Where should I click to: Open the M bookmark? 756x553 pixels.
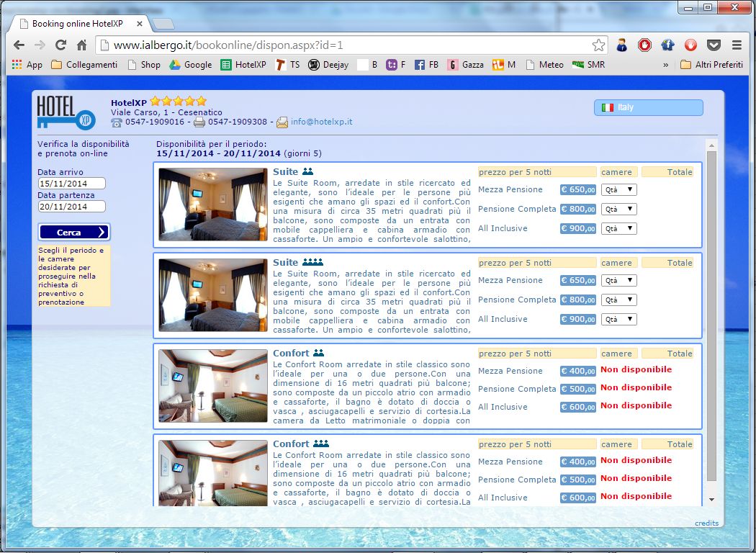504,65
